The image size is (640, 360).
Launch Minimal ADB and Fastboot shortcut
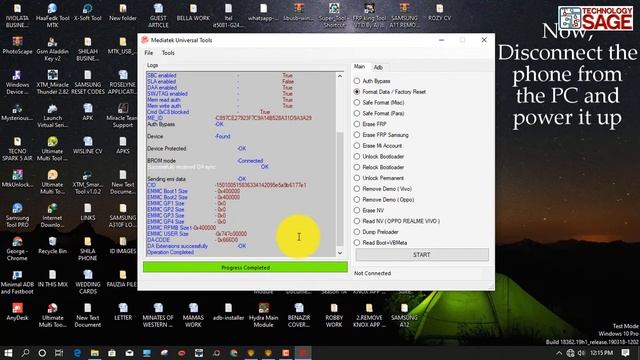[17, 282]
